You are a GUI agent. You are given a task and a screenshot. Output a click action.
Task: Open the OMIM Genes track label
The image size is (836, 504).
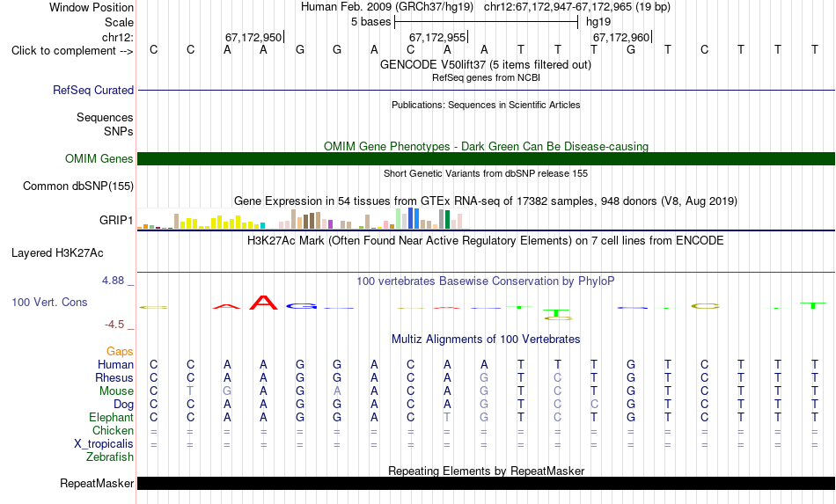99,159
